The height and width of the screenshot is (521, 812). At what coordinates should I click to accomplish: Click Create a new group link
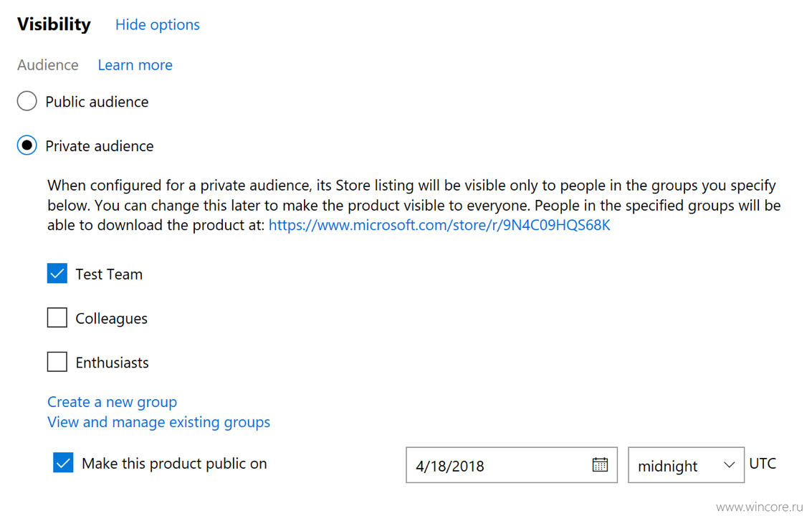112,402
